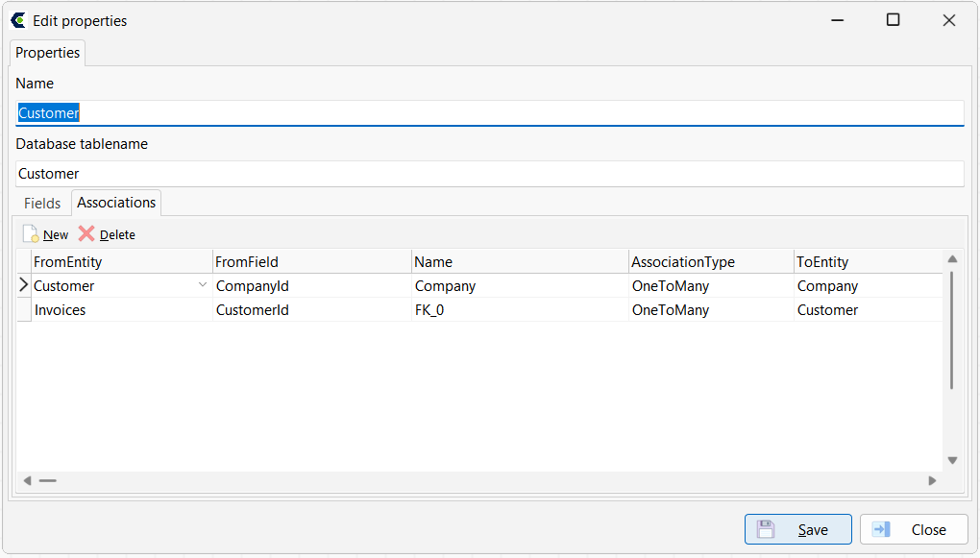Screen dimensions: 980x558
Task: Focus the Database tablename input field
Action: coord(490,174)
